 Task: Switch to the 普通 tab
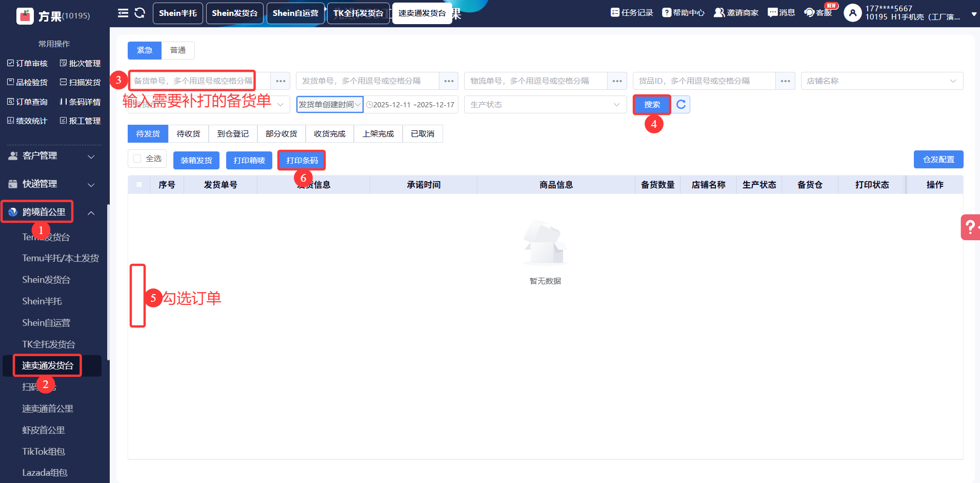178,50
